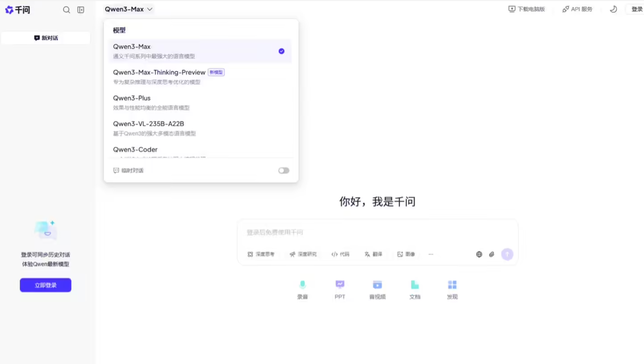This screenshot has width=644, height=364.
Task: Choose Qwen3-Max-Thinking-Preview model
Action: tap(159, 73)
